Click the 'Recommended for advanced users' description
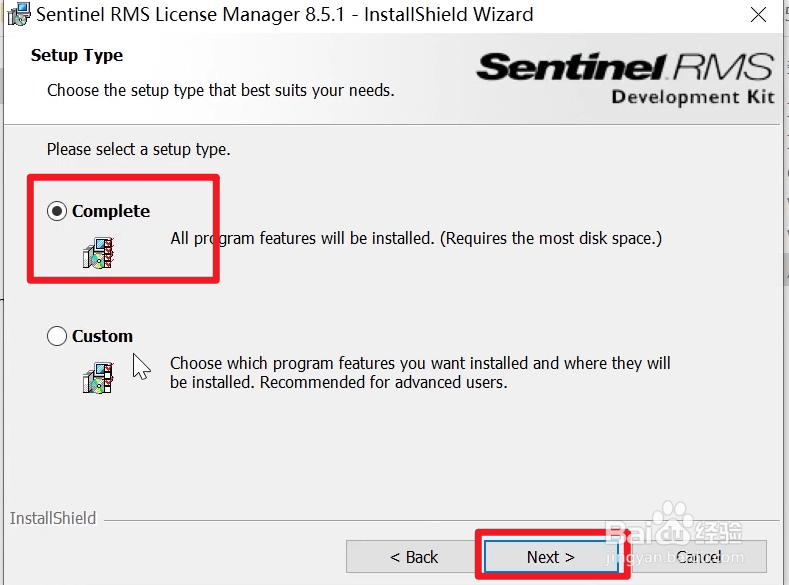The height and width of the screenshot is (585, 789). pyautogui.click(x=338, y=382)
